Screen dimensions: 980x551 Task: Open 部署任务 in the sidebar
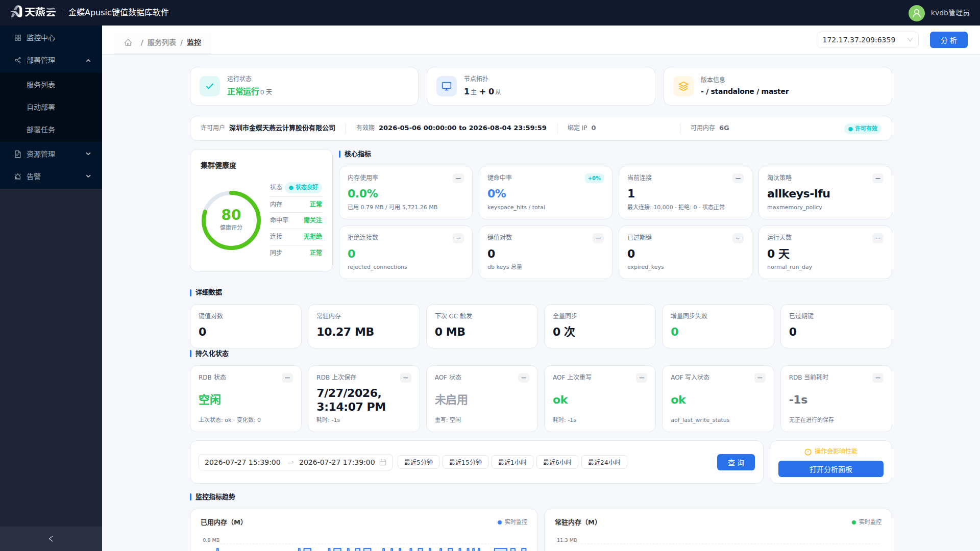[x=51, y=130]
